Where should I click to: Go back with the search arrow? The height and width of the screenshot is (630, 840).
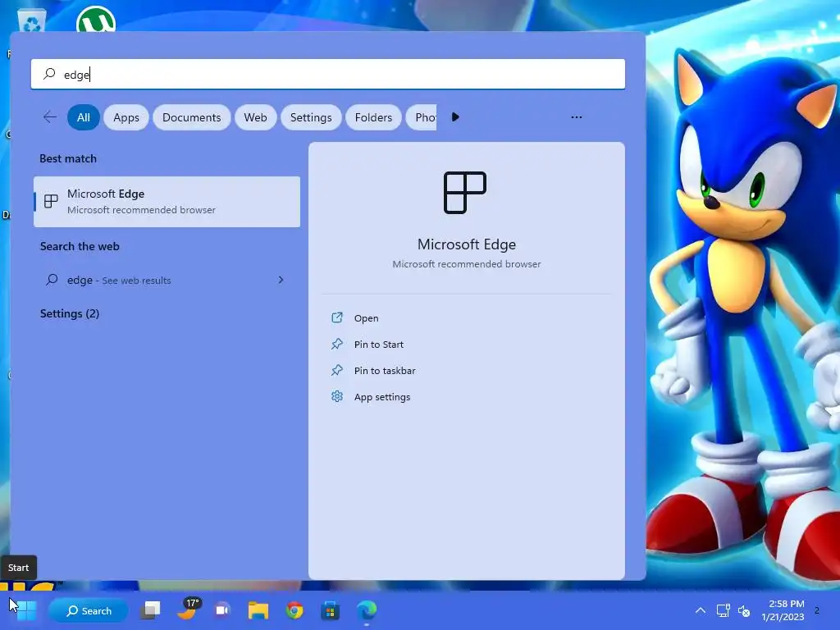(x=50, y=117)
